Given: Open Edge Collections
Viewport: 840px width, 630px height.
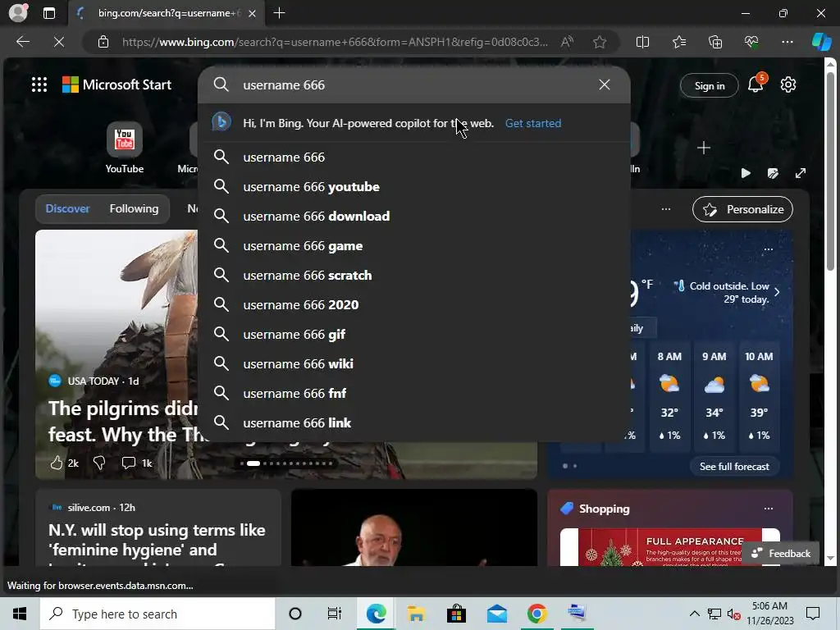Looking at the screenshot, I should pos(715,42).
